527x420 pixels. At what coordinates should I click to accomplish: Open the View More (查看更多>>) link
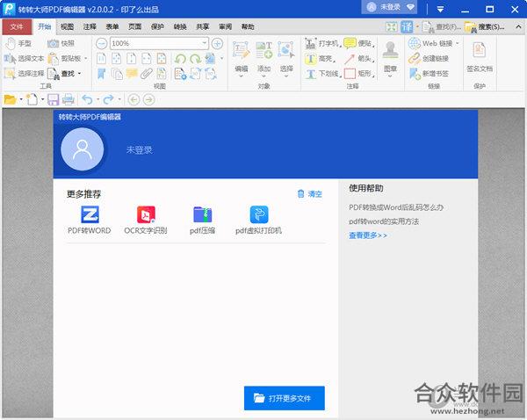(x=368, y=235)
